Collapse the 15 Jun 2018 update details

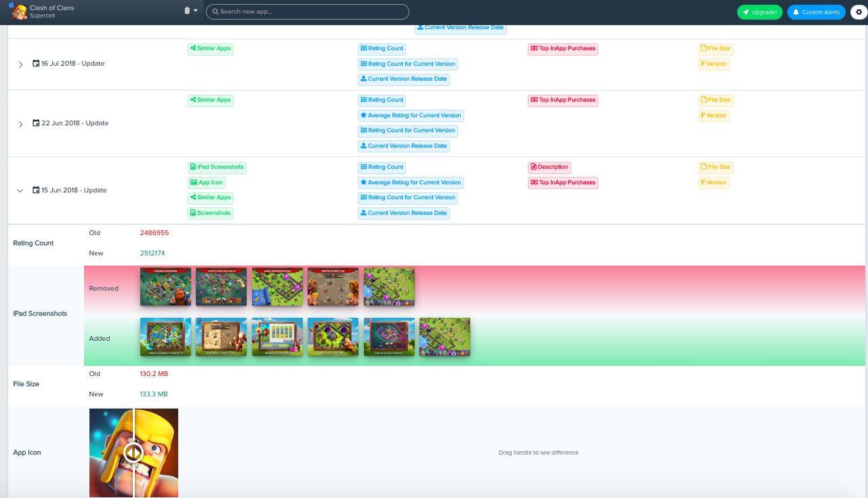point(20,191)
